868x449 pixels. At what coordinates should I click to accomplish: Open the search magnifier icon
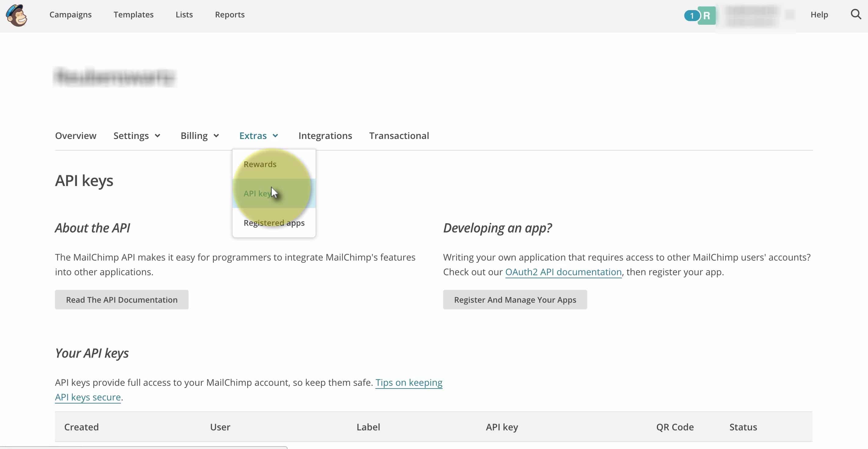point(855,14)
